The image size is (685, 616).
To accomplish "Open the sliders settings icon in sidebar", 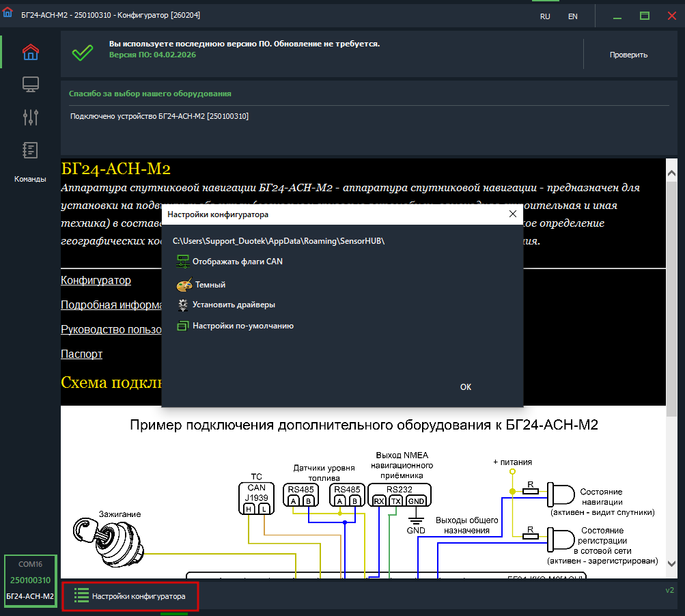I will click(31, 117).
